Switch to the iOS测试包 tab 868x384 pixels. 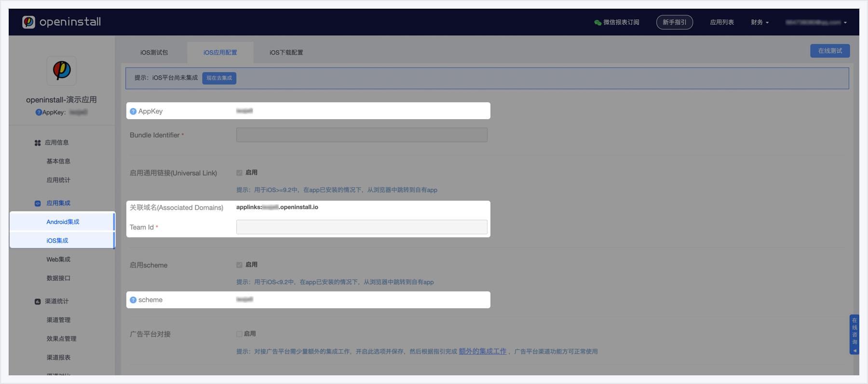[154, 52]
